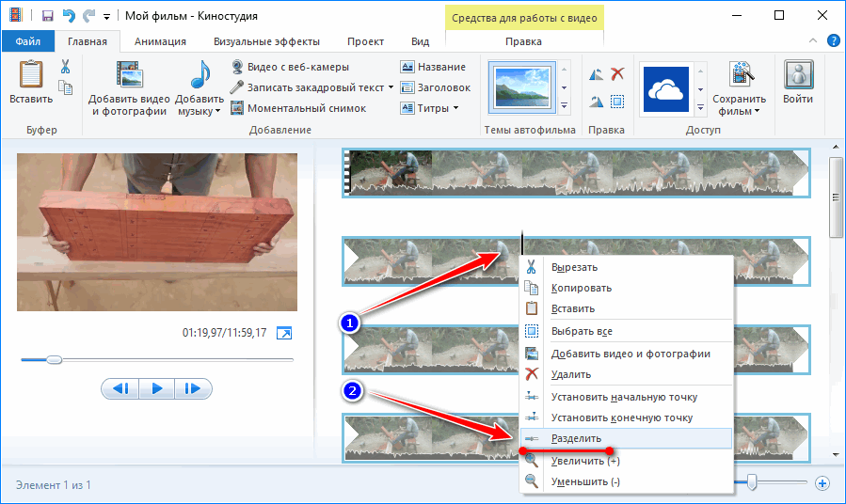Add a Title (Название)

tap(433, 67)
